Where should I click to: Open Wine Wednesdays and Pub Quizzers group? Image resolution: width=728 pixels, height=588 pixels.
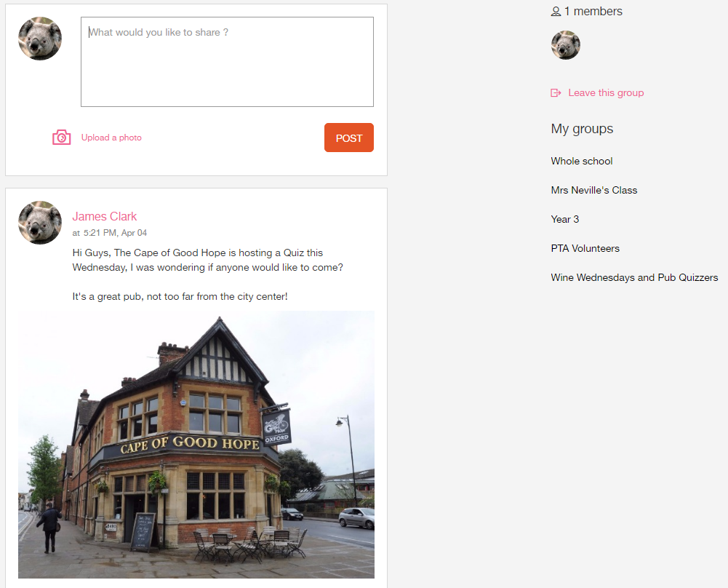tap(634, 277)
